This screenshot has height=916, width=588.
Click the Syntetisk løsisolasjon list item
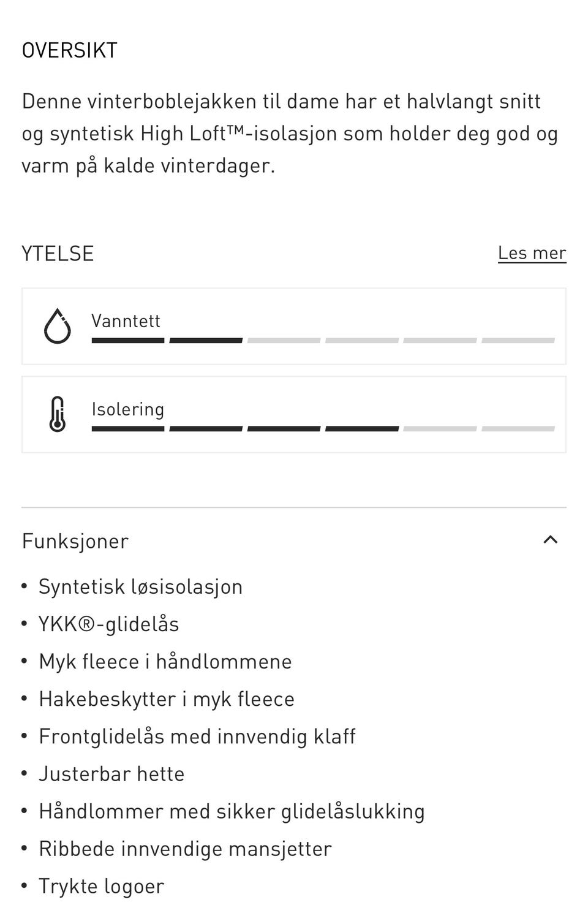click(x=140, y=586)
